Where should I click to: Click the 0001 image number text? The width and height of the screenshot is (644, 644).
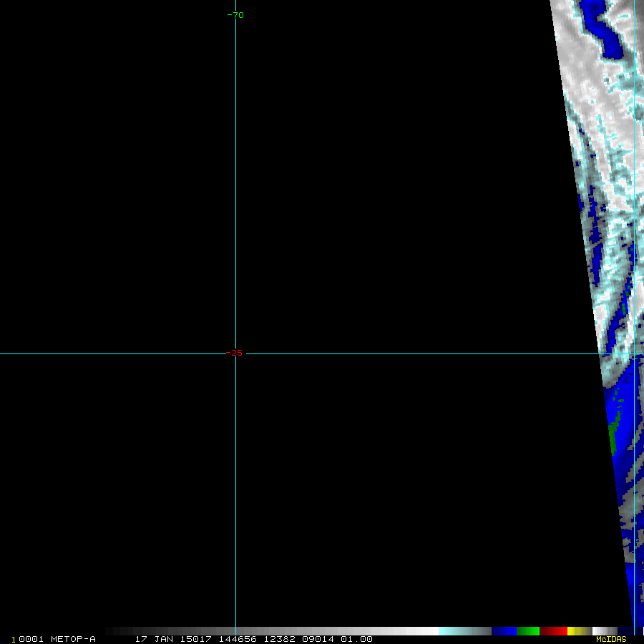pos(31,639)
